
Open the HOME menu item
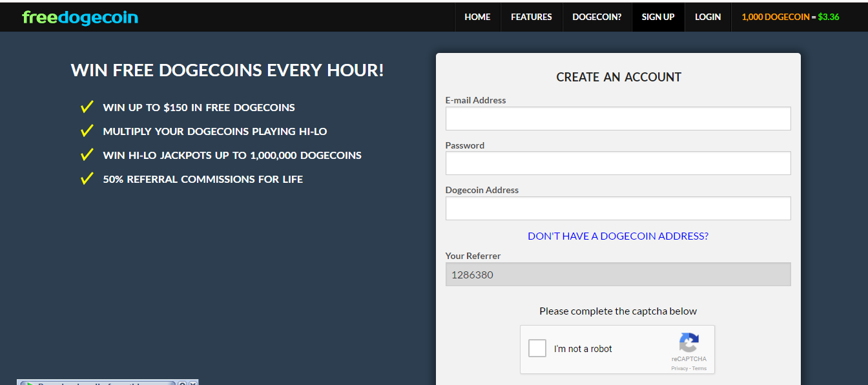pos(477,17)
